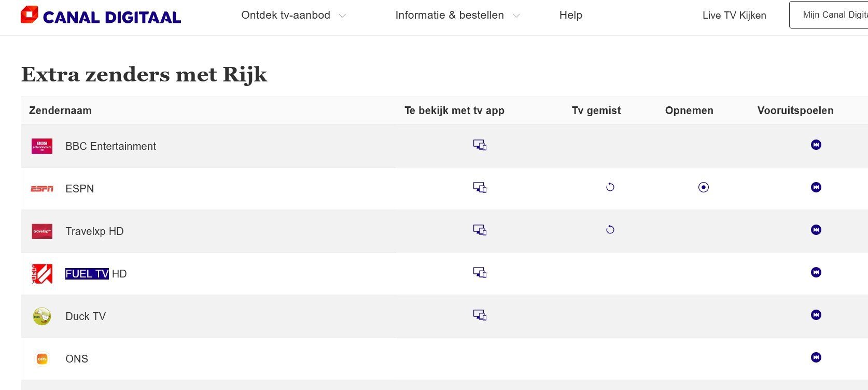868x390 pixels.
Task: Click the fast-forward icon in ESPN row
Action: click(816, 187)
